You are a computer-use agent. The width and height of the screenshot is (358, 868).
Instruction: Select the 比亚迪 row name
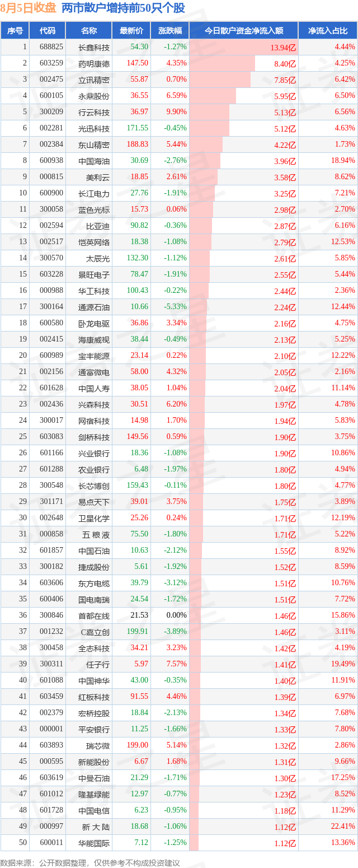point(98,226)
